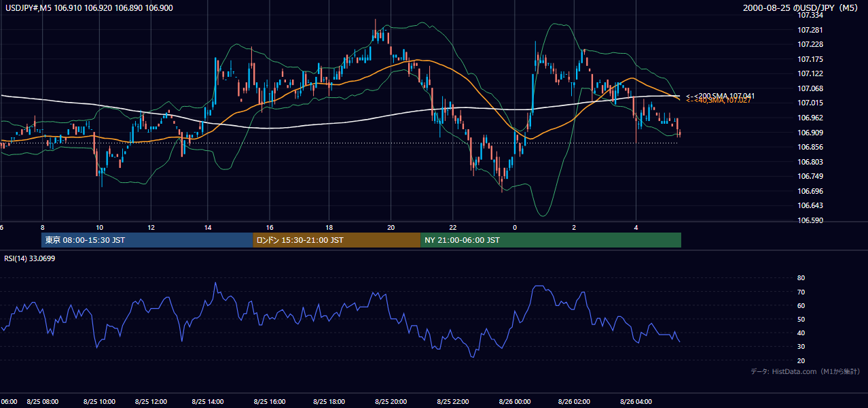Select the 東京 08:00-15:30 JST session bar
Screen dimensions: 868x408
click(147, 240)
